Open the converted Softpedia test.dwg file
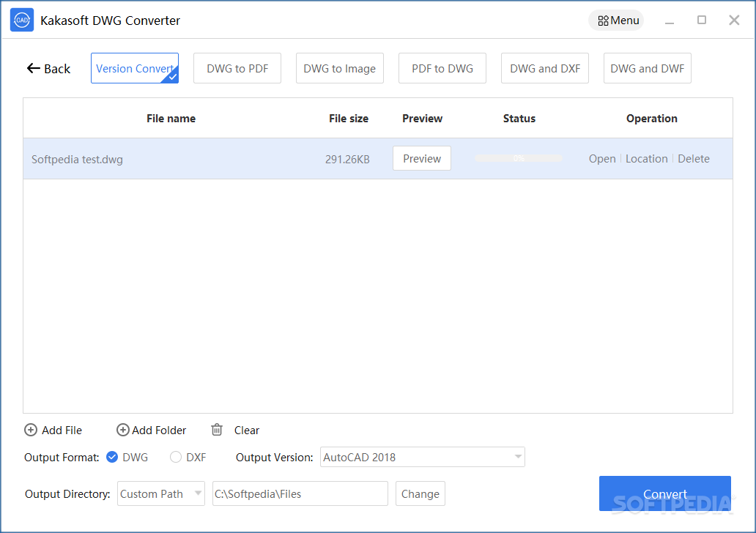 tap(602, 159)
